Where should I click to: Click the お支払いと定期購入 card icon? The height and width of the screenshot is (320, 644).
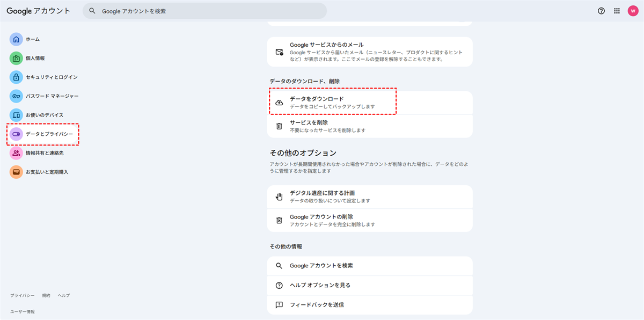click(16, 172)
